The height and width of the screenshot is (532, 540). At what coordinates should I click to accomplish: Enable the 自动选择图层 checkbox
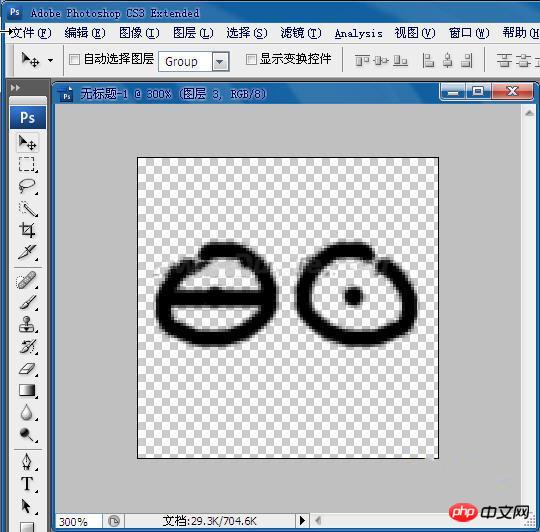pyautogui.click(x=74, y=59)
